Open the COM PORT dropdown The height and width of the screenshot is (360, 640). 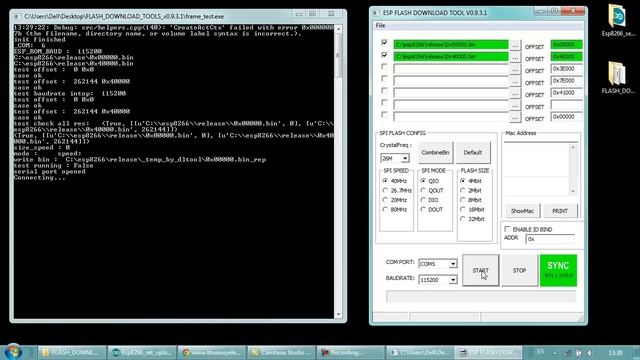(453, 264)
